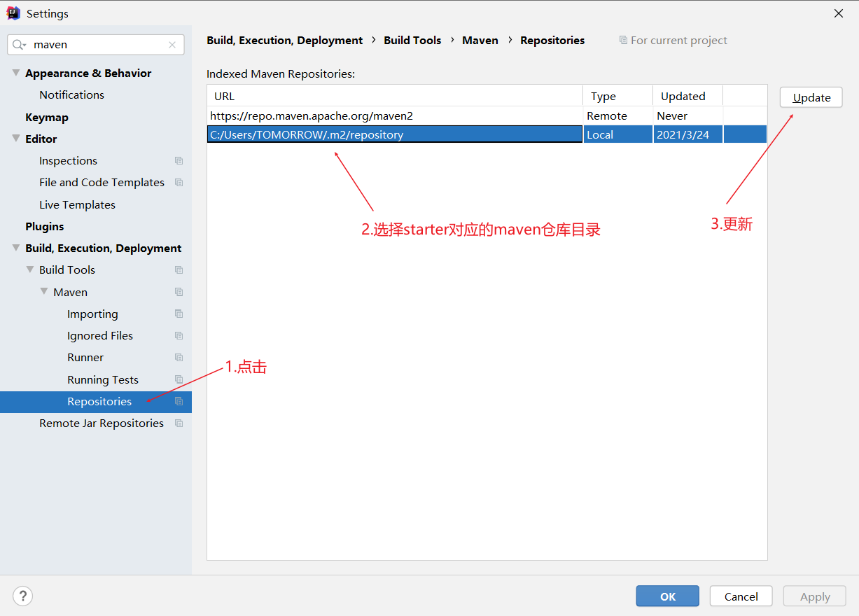
Task: Click project-level icon beside File and Code Templates
Action: [179, 183]
